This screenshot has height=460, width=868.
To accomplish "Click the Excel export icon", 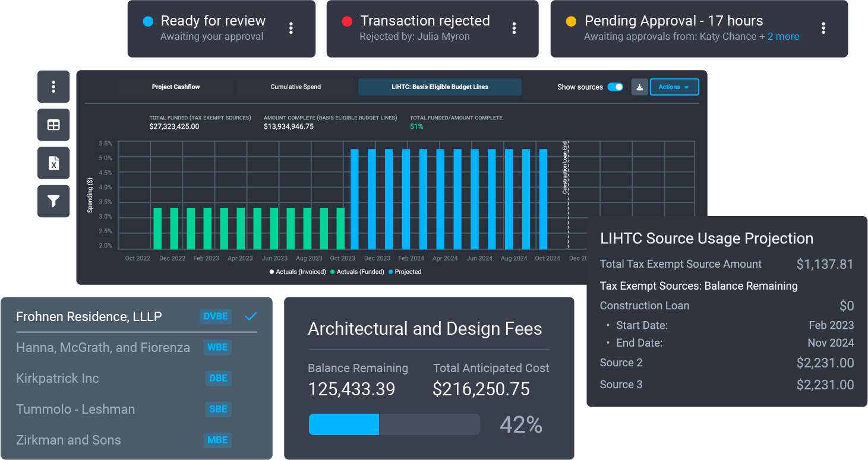I will tap(53, 163).
